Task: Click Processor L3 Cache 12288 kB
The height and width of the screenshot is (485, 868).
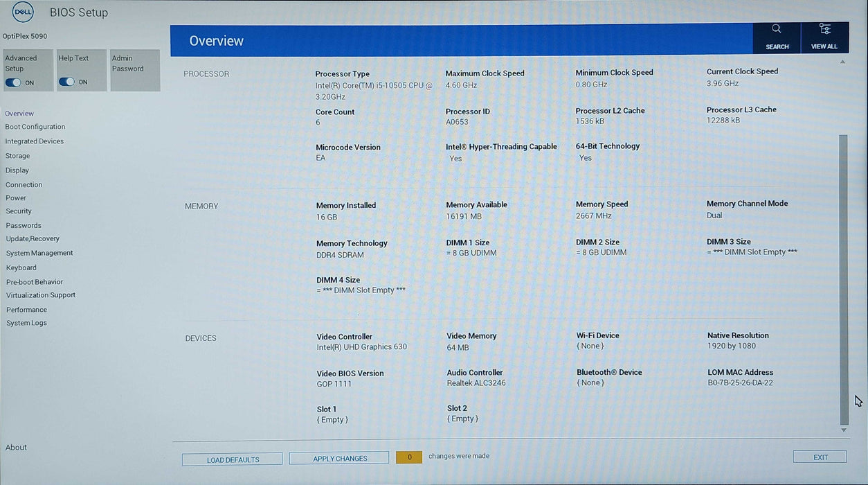Action: pyautogui.click(x=723, y=120)
